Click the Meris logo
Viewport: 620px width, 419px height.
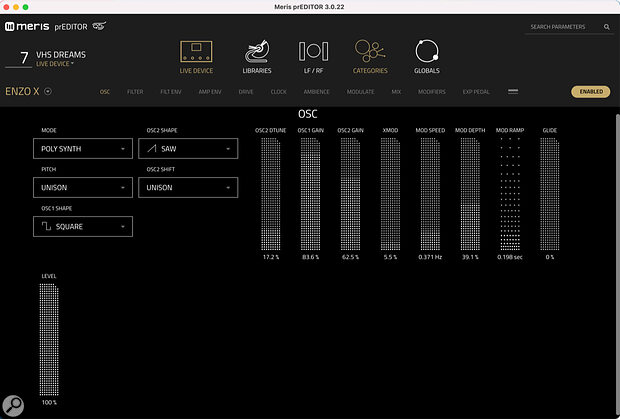(27, 26)
